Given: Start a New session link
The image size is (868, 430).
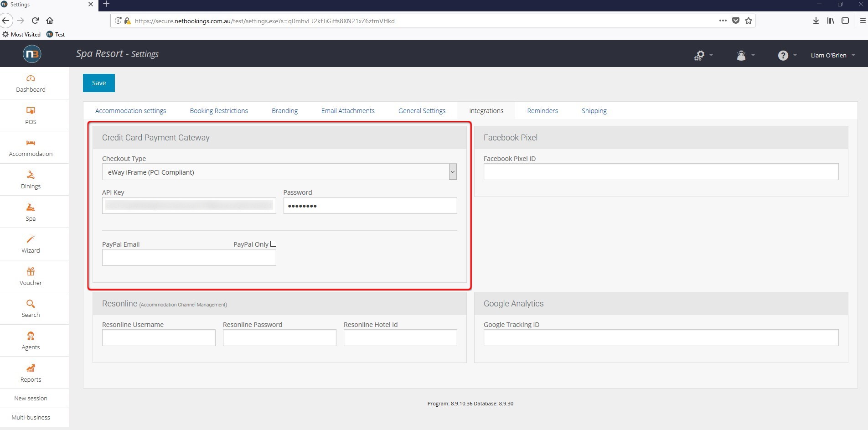Looking at the screenshot, I should (x=31, y=399).
